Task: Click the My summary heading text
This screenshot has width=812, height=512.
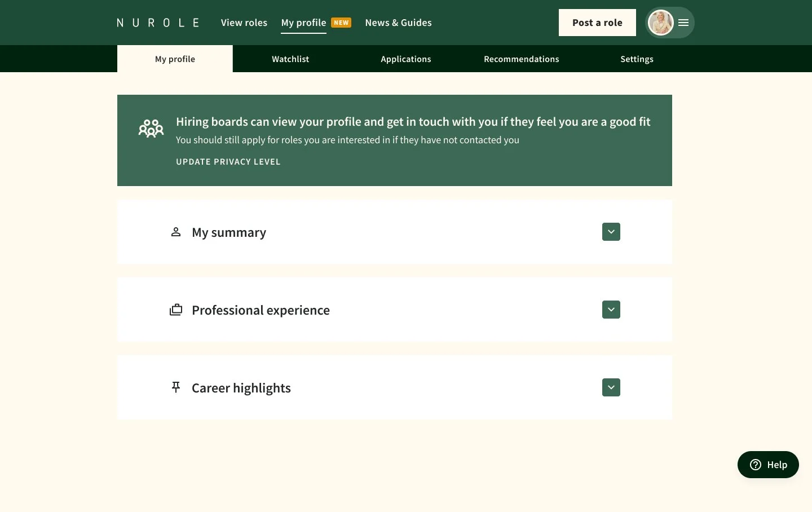Action: point(229,232)
